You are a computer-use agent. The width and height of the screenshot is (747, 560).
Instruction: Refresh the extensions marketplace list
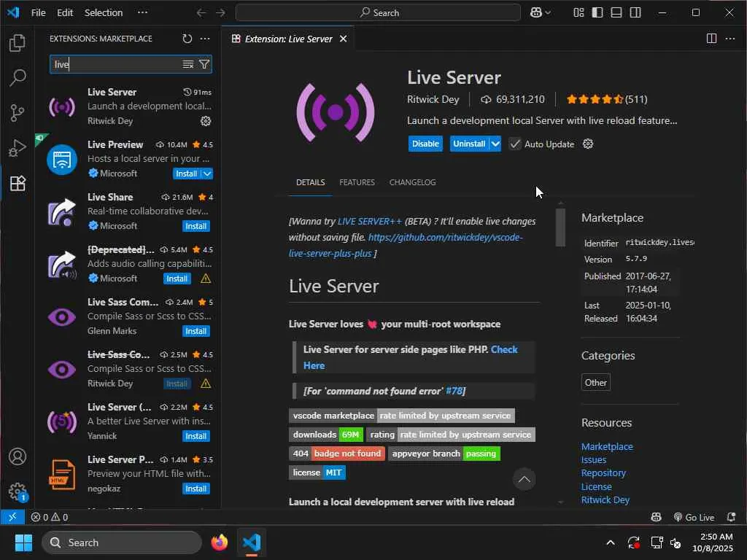(x=187, y=39)
